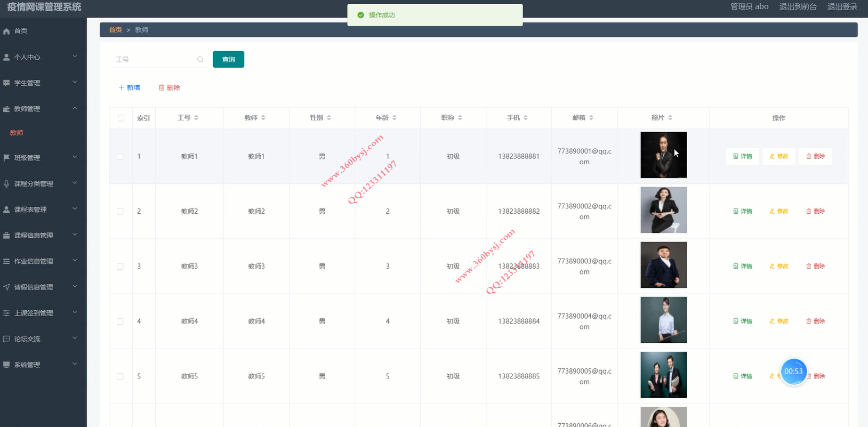The width and height of the screenshot is (868, 427).
Task: Open the 请假信息管理 menu label
Action: [34, 287]
